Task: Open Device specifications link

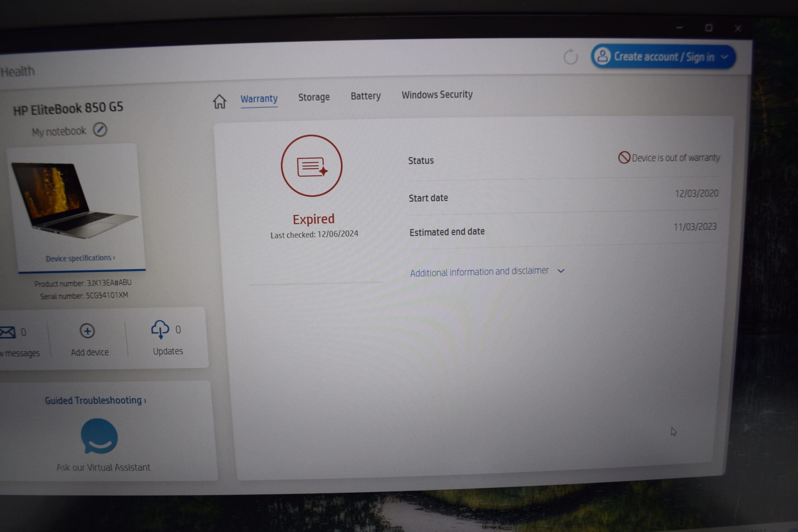Action: 80,258
